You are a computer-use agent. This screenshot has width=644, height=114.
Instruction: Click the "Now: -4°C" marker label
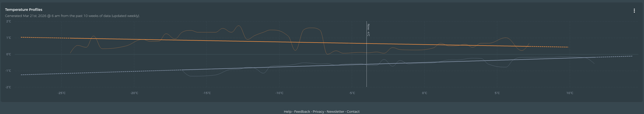coord(368,30)
